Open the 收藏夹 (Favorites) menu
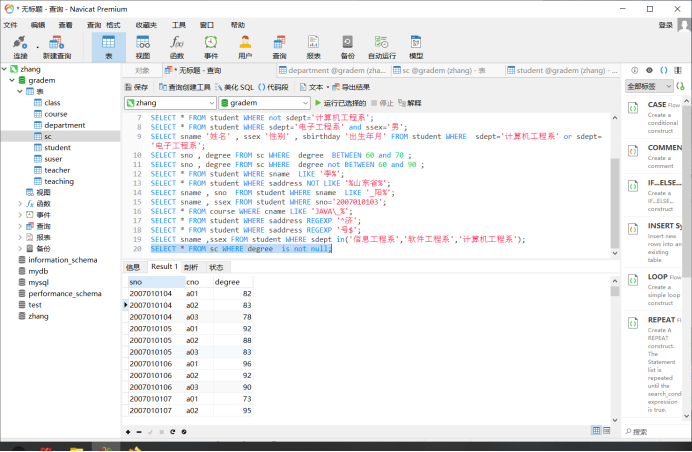692x452 pixels. click(x=146, y=25)
